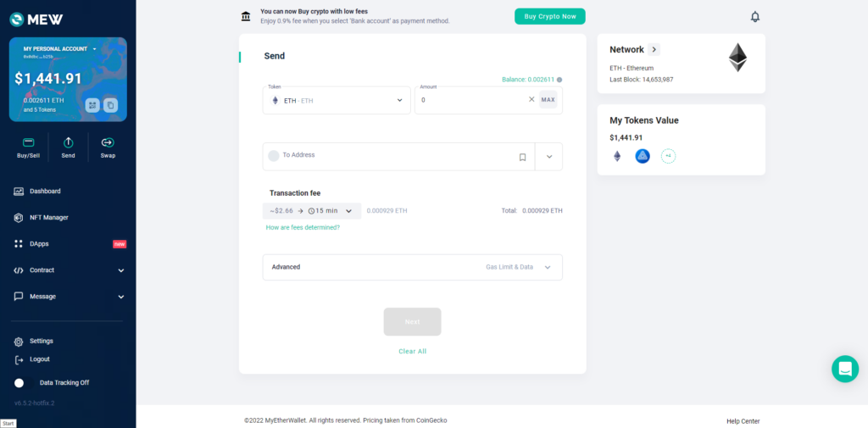This screenshot has height=428, width=868.
Task: Click the Buy Crypto Now button
Action: (x=549, y=17)
